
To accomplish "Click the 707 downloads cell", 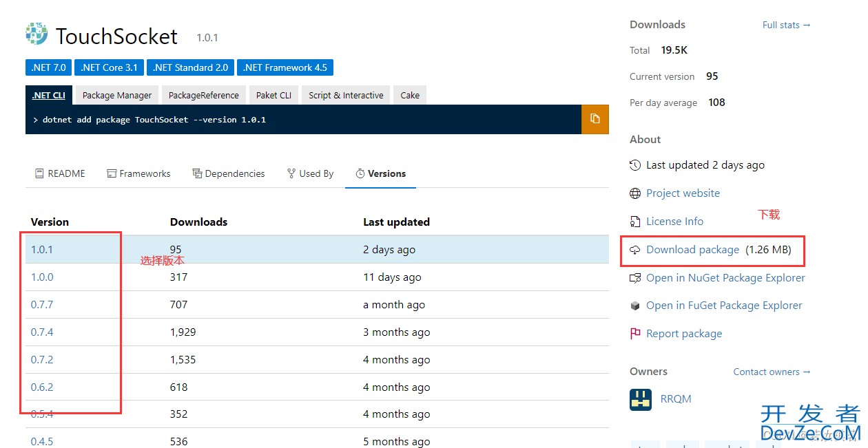I will (178, 305).
